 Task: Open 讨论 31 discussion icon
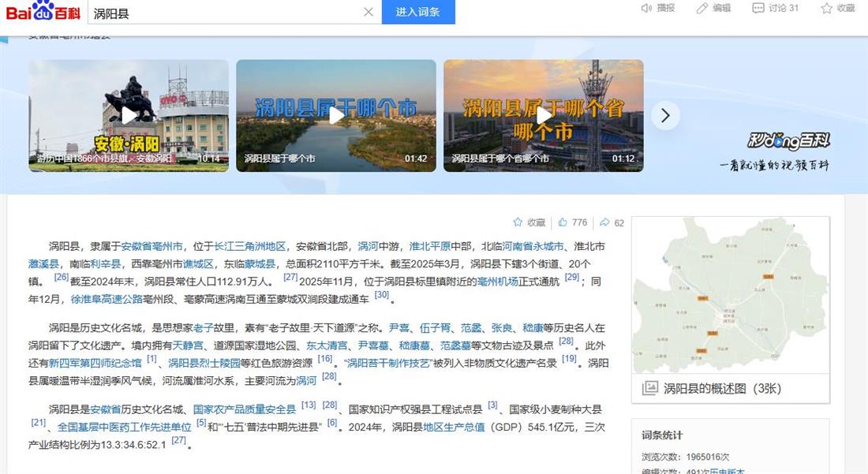coord(758,8)
